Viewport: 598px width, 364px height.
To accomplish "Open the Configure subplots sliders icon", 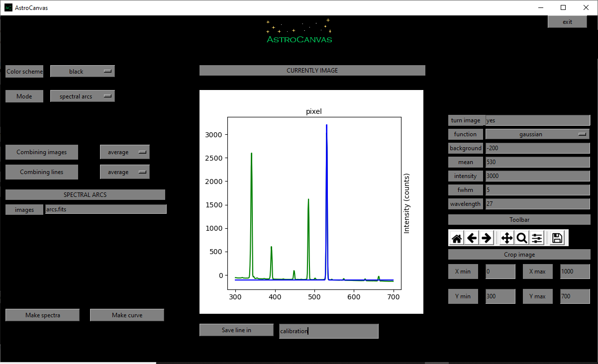I will click(537, 238).
